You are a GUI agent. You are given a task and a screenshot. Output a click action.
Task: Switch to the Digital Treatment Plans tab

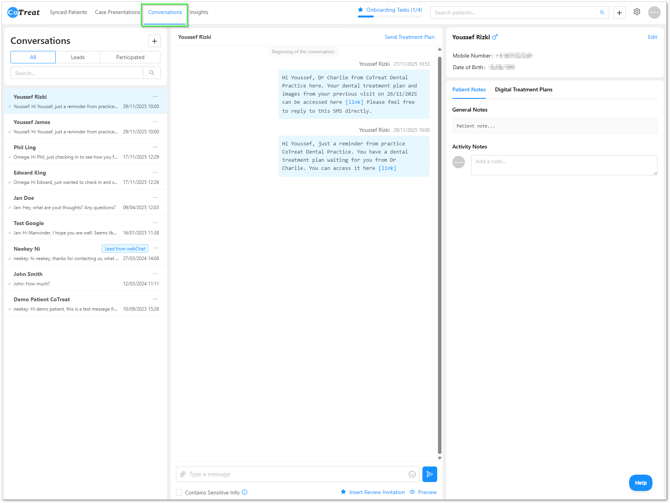coord(523,90)
